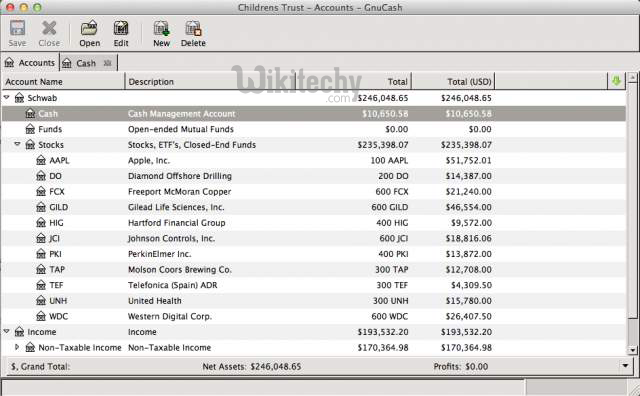Click the Apple, Inc. description
Screen dimensions: 640x396
(149, 160)
